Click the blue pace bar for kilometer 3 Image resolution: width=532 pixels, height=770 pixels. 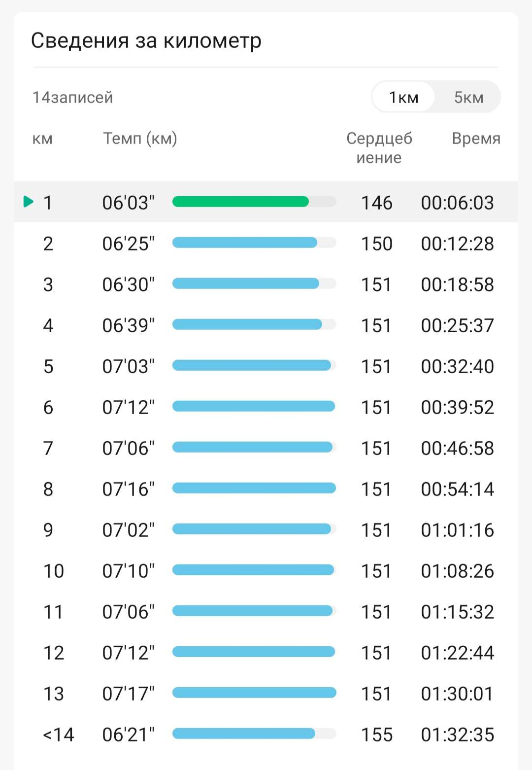pos(245,283)
